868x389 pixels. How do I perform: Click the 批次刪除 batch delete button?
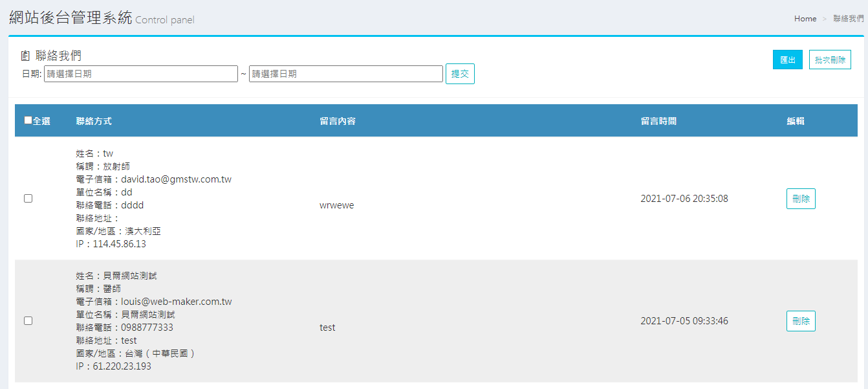coord(830,60)
